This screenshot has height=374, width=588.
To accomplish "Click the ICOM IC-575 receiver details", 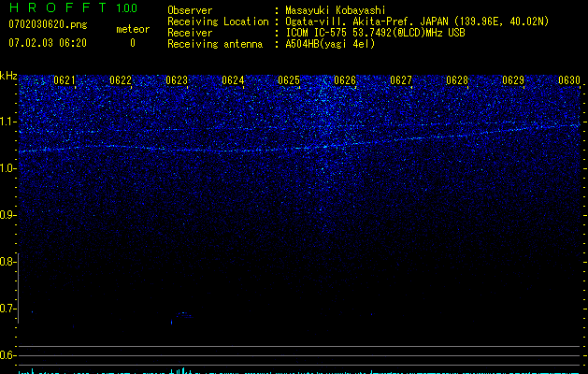I will click(375, 33).
